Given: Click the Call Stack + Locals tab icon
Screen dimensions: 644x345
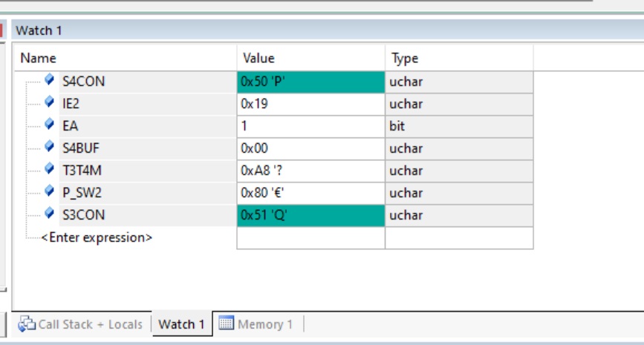Looking at the screenshot, I should click(x=27, y=324).
